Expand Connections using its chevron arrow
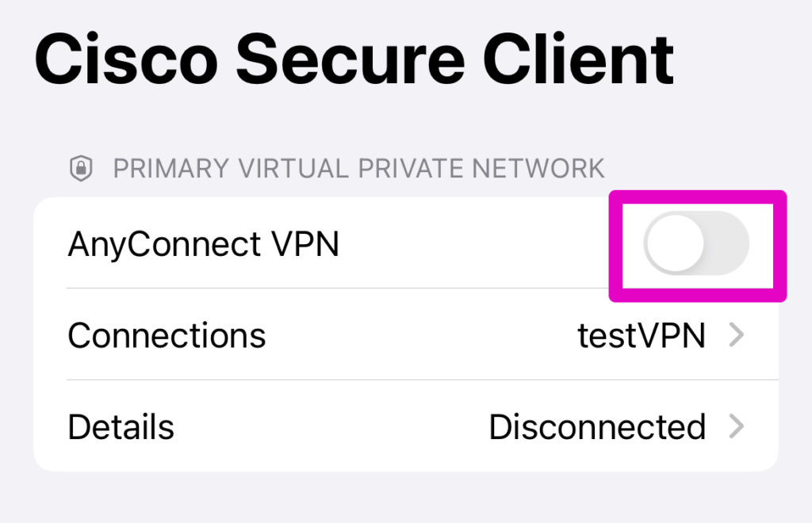This screenshot has height=523, width=812. [x=737, y=336]
